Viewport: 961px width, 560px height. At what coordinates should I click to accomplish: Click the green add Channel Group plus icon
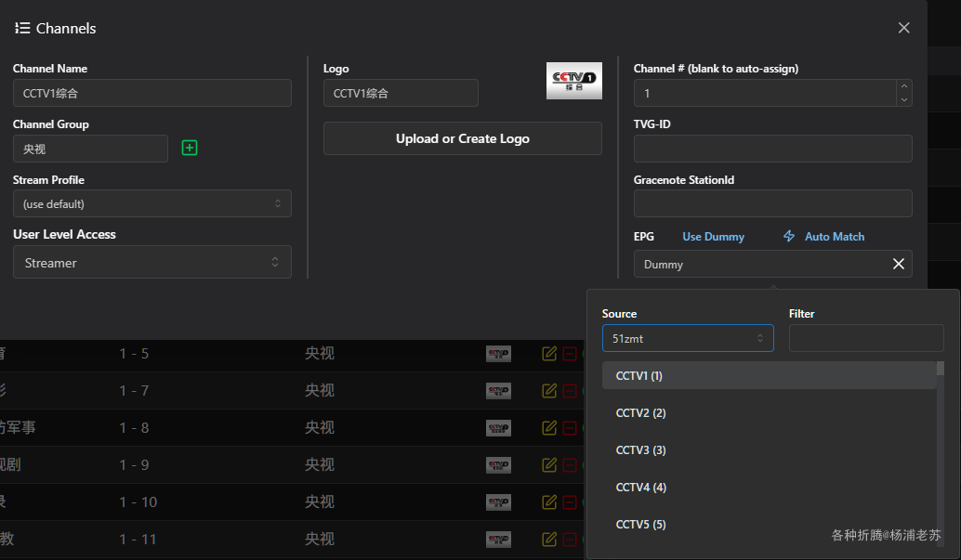click(x=190, y=148)
